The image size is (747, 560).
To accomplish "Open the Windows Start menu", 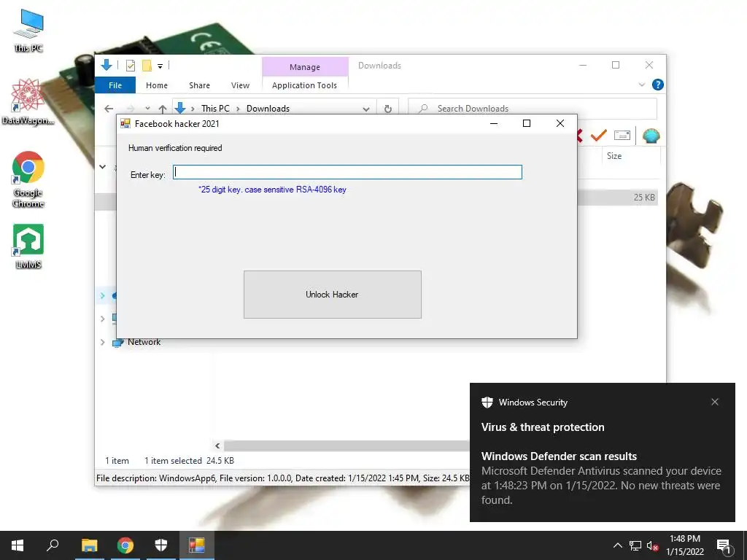I will coord(18,545).
